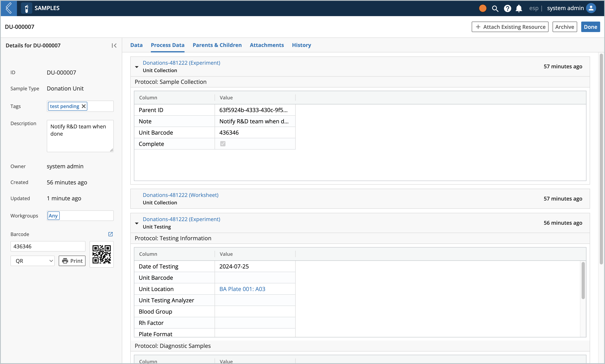Remove the test pending tag
Viewport: 605px width, 364px height.
click(x=83, y=106)
